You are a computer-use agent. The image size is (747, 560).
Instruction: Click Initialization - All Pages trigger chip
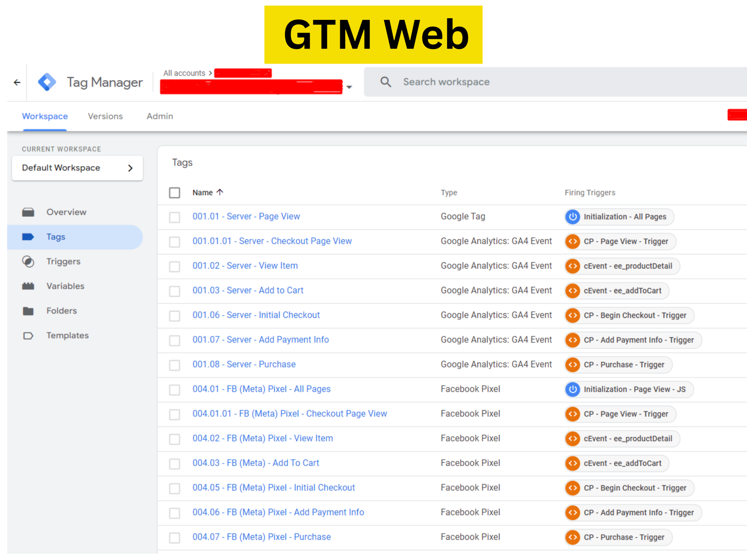click(x=619, y=217)
